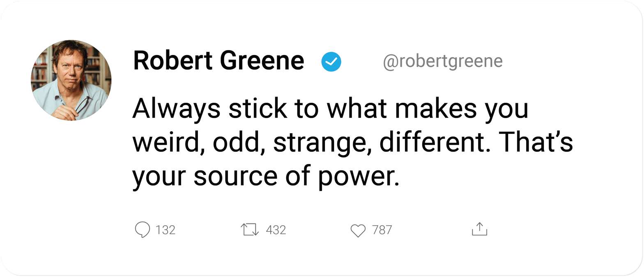The height and width of the screenshot is (277, 644).
Task: Open Robert Greene's profile photo
Action: pyautogui.click(x=71, y=80)
